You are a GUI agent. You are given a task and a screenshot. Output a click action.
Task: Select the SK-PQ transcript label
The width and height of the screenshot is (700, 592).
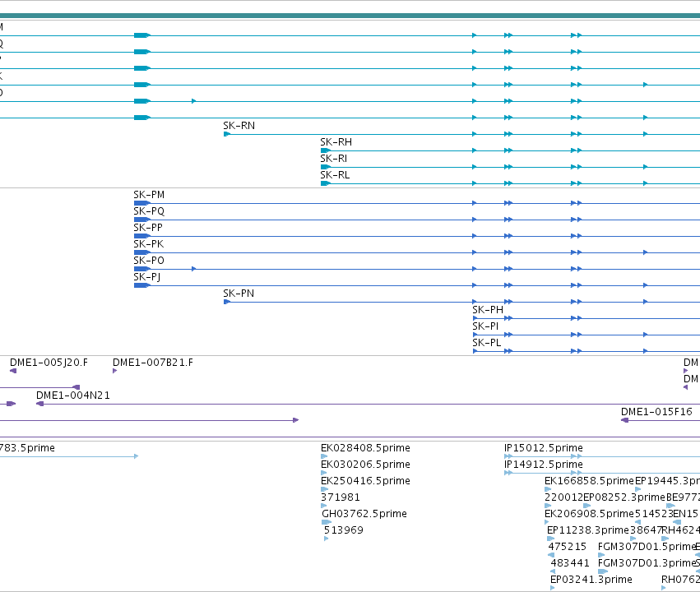149,211
